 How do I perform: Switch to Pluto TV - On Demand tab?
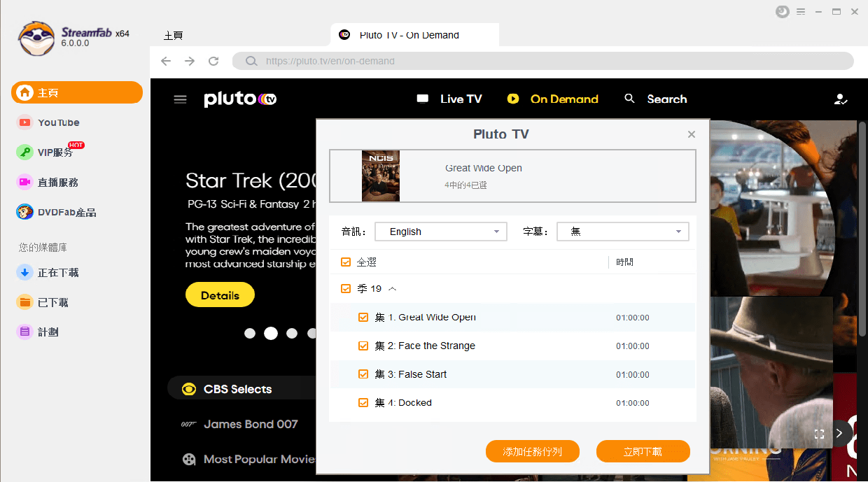(414, 35)
